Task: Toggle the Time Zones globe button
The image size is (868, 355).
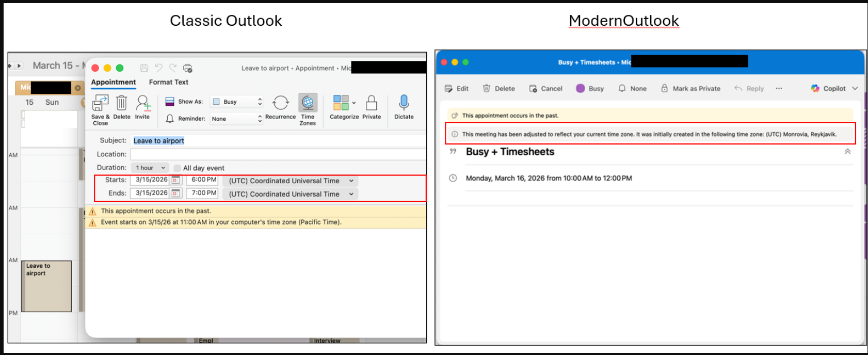Action: (x=308, y=103)
